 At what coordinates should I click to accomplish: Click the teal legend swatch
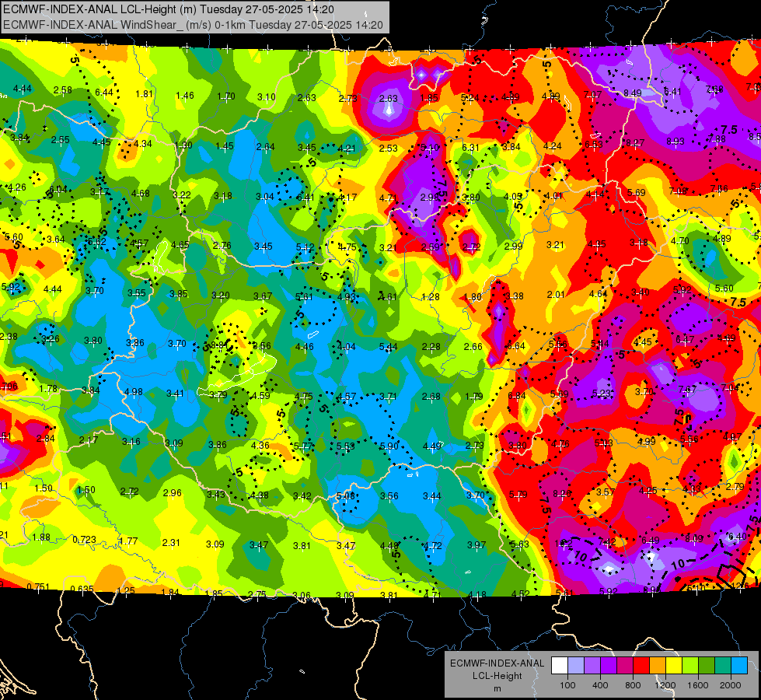[723, 666]
